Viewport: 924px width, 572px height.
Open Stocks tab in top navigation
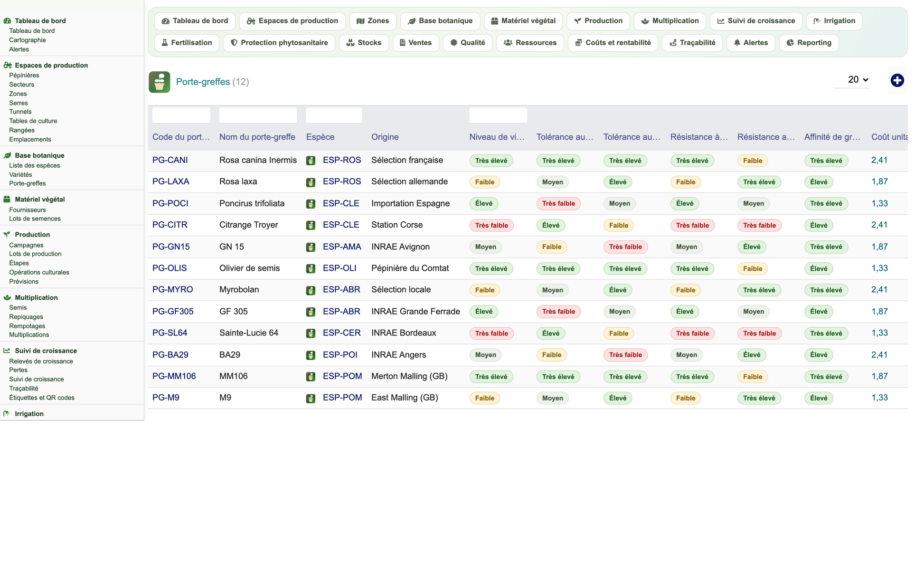(364, 43)
